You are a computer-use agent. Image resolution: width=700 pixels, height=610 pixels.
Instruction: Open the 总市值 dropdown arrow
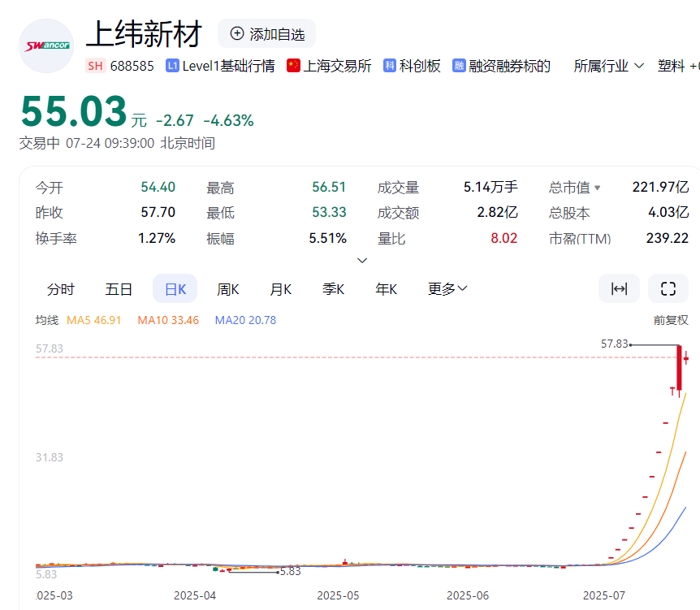click(x=598, y=188)
